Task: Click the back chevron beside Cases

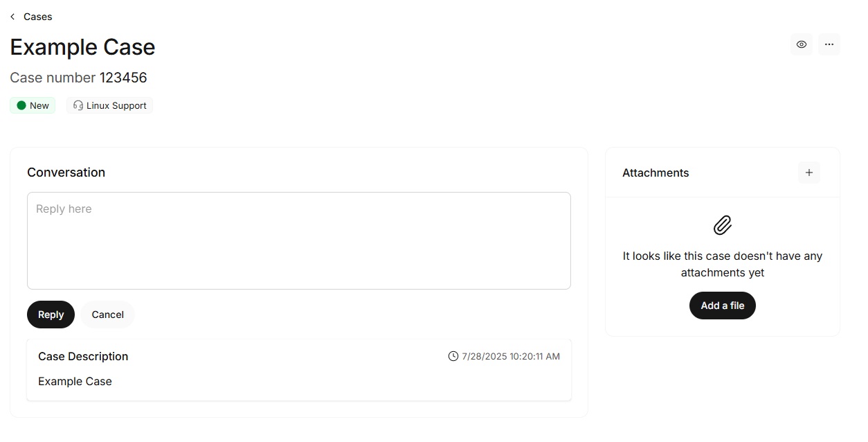Action: tap(12, 17)
